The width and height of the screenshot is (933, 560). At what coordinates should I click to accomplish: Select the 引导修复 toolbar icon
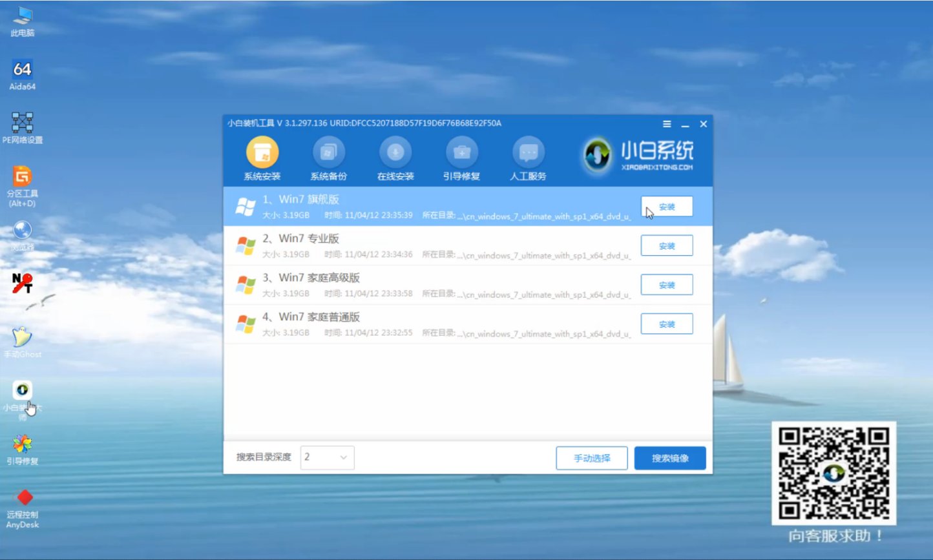tap(461, 157)
